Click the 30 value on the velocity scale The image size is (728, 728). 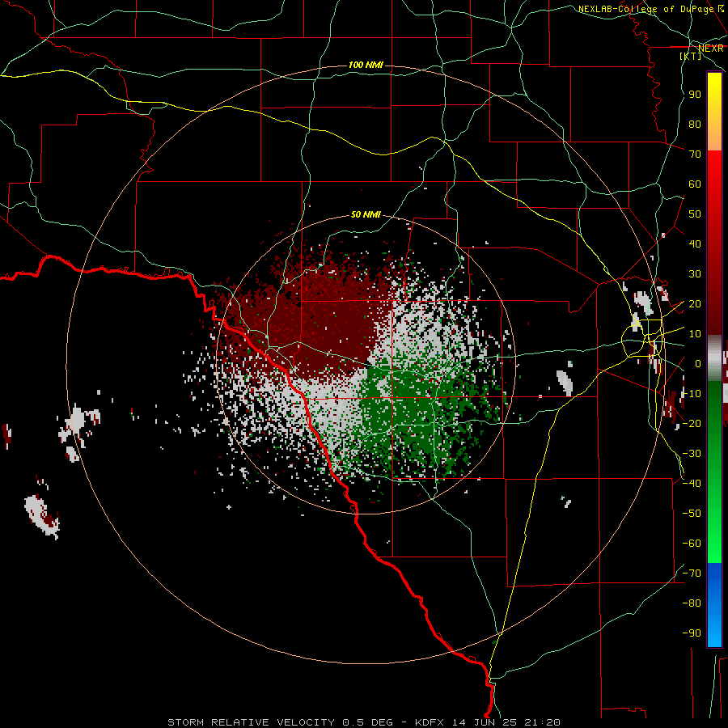[695, 274]
